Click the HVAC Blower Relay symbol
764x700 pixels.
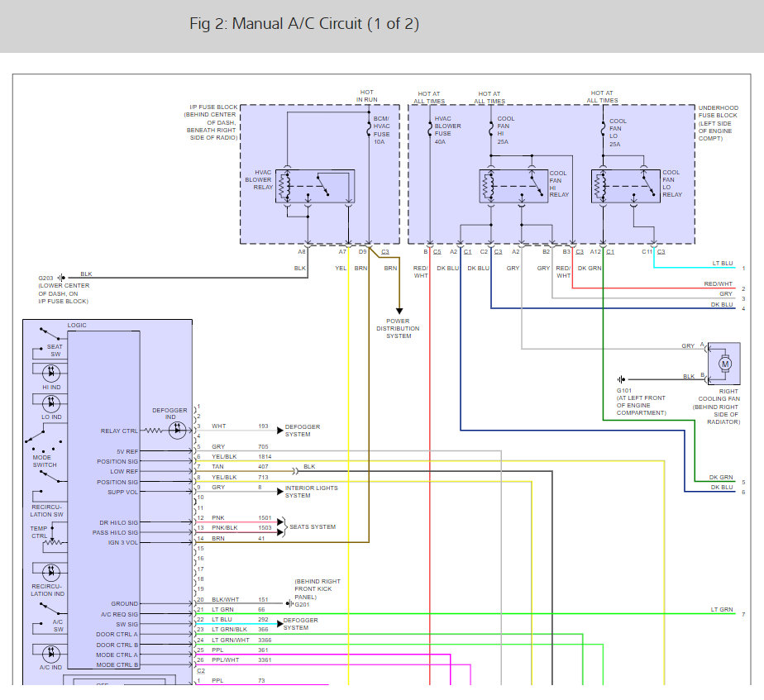[315, 186]
